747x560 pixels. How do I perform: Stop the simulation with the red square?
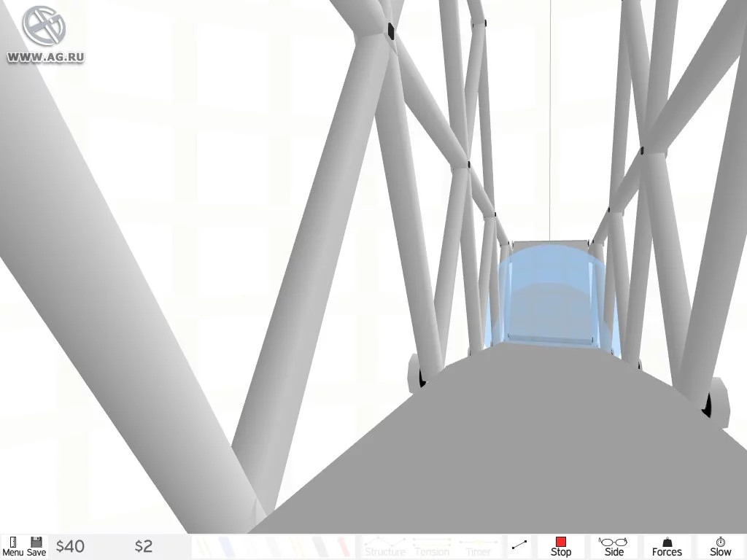pyautogui.click(x=560, y=546)
